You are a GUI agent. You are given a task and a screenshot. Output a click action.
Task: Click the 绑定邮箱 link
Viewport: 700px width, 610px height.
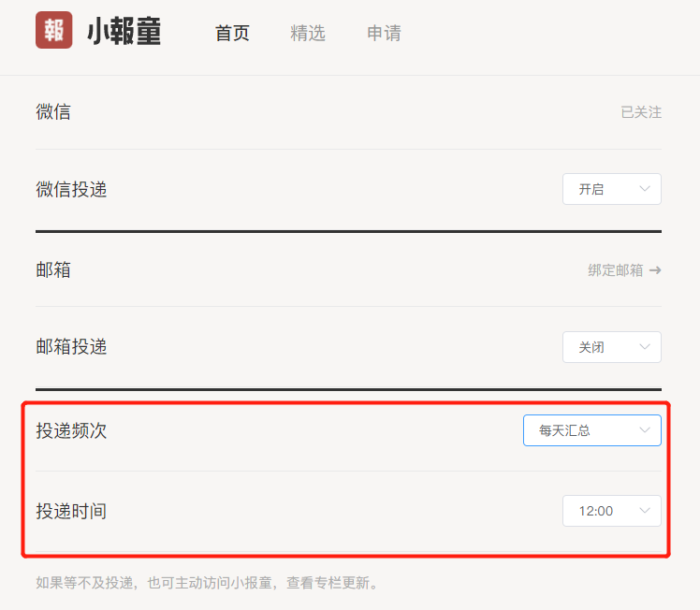615,270
